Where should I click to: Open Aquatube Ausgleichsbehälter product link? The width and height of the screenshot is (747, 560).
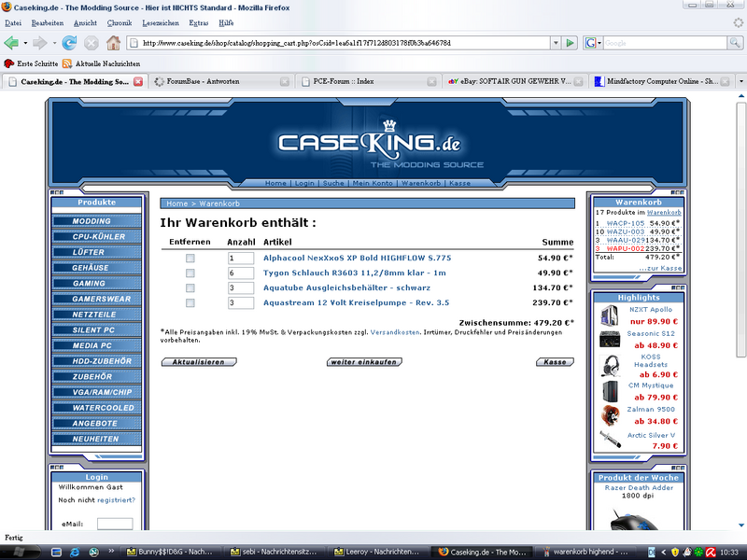[346, 287]
